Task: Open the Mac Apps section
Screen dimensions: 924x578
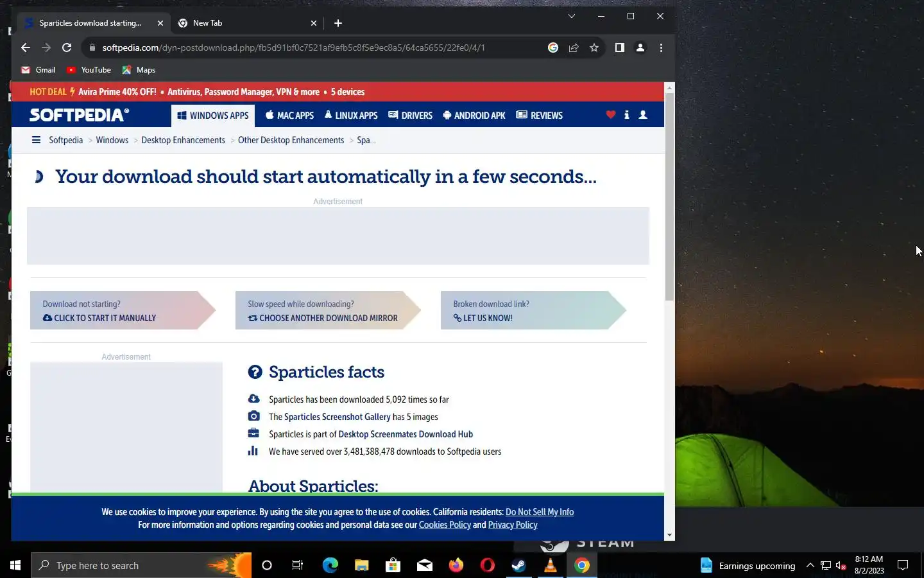Action: (289, 116)
